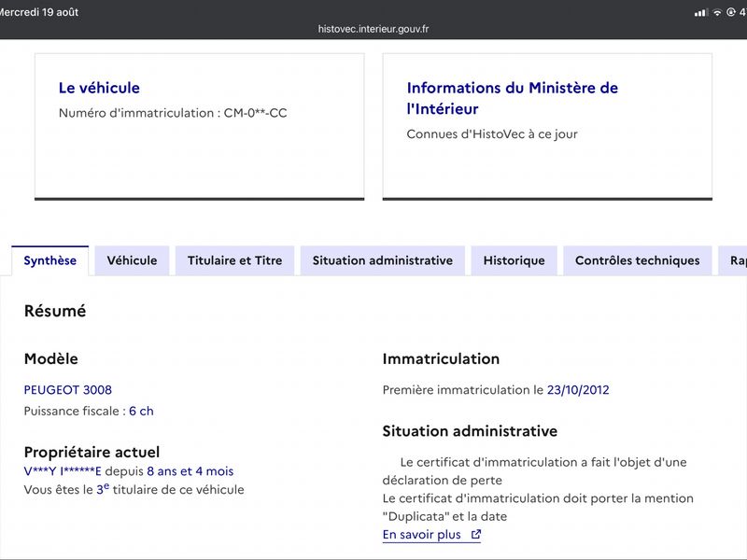This screenshot has width=747, height=560.
Task: Click the Le véhicule card heading
Action: click(x=99, y=88)
